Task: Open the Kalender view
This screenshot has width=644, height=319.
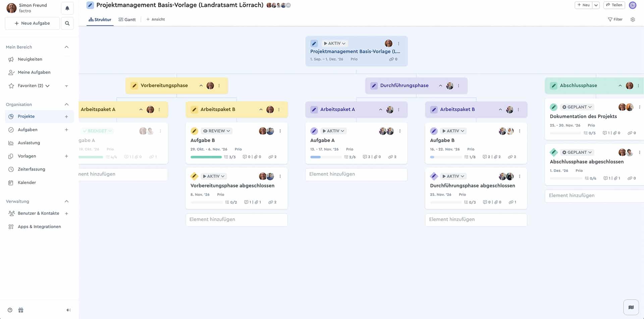Action: tap(27, 182)
